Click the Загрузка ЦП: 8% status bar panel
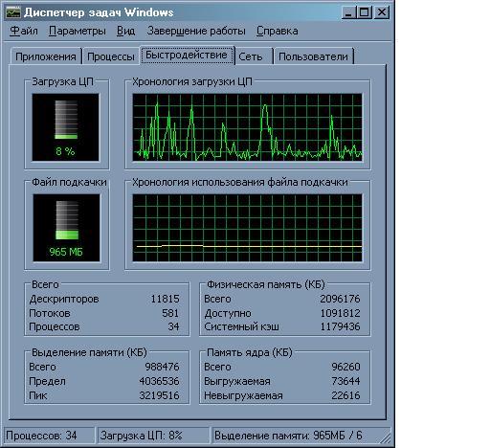This screenshot has width=490, height=448. click(x=153, y=436)
